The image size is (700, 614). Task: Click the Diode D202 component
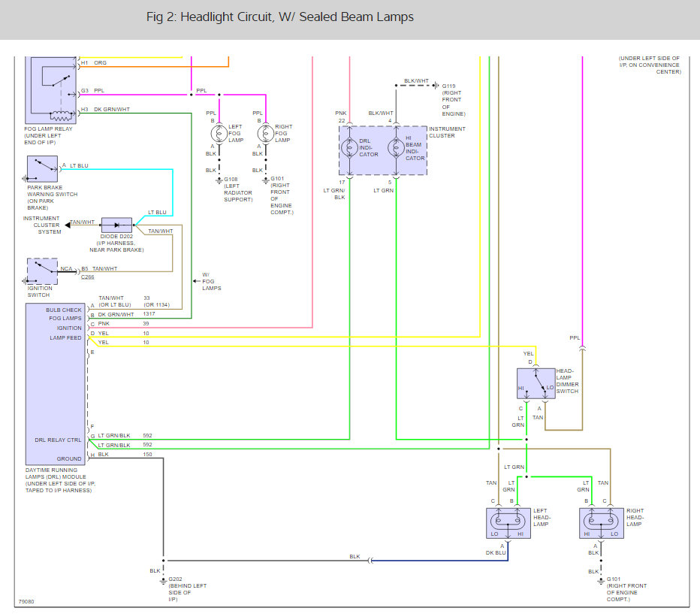[116, 225]
